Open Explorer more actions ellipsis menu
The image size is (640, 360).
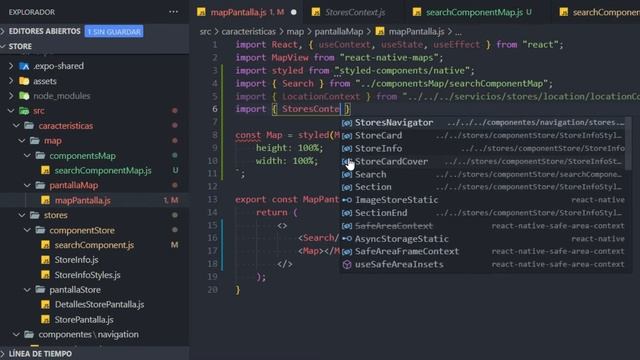click(173, 12)
